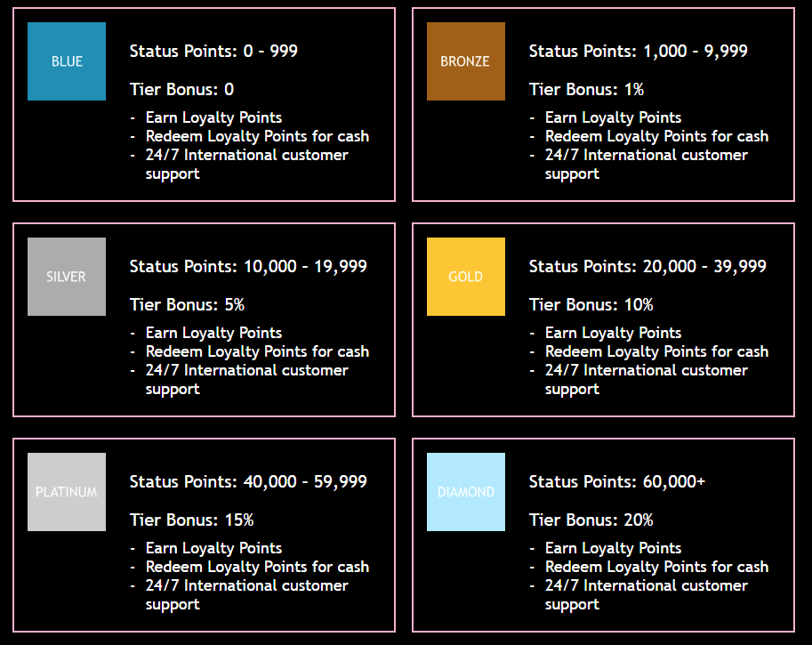Click the DIAMOND tier badge
This screenshot has width=812, height=645.
[465, 492]
